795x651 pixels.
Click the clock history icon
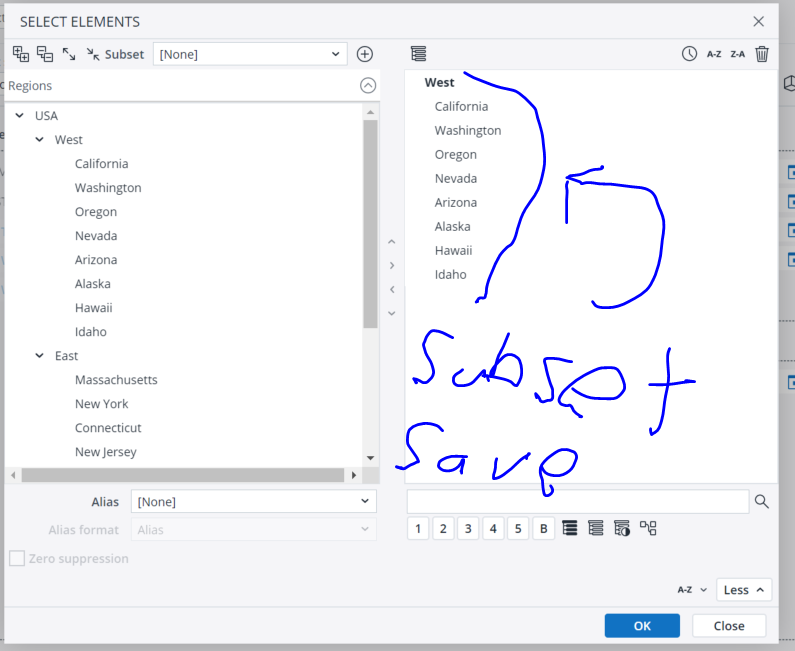tap(689, 54)
